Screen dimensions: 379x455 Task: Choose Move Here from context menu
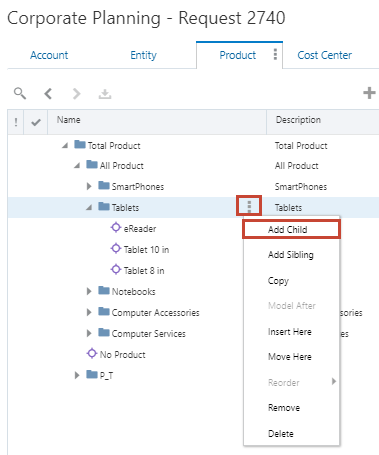point(291,357)
